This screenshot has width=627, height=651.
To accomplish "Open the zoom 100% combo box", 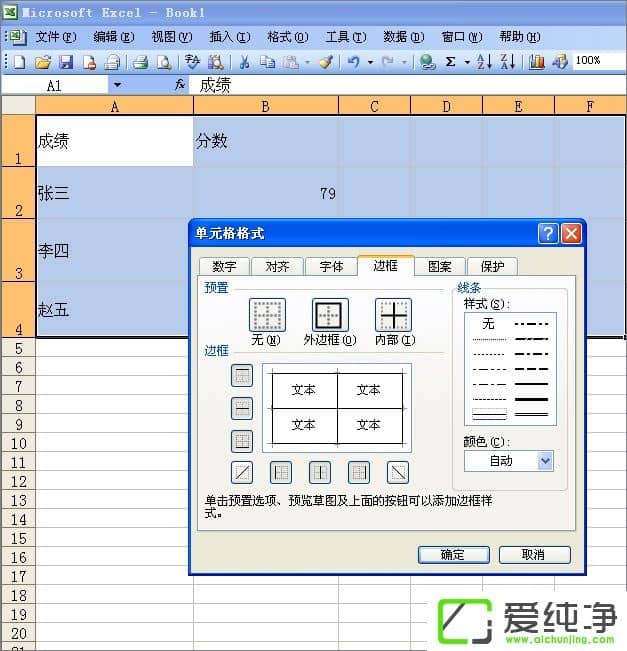I will click(x=600, y=61).
